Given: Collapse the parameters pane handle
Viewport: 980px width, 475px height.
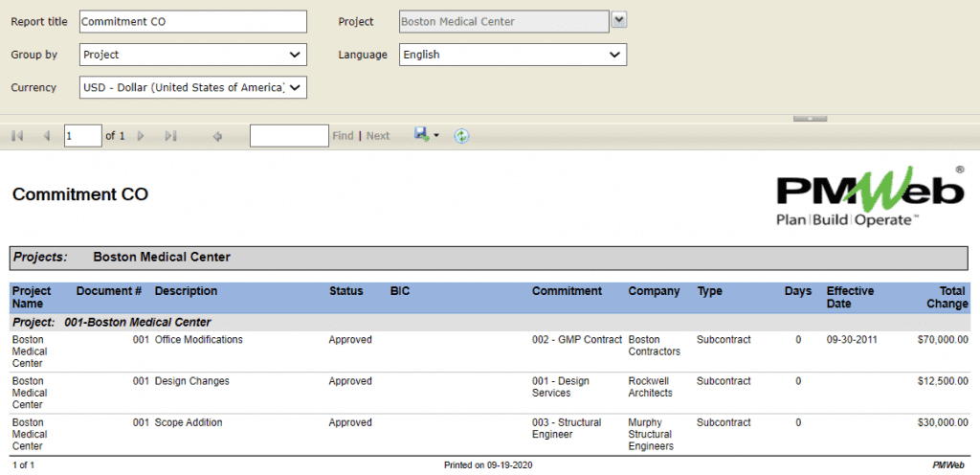Looking at the screenshot, I should click(810, 118).
